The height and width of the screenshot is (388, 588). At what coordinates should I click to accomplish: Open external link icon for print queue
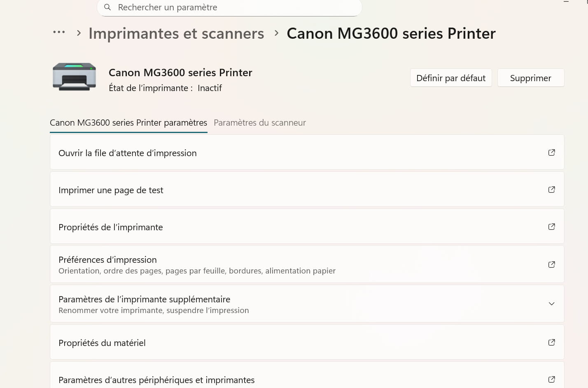(x=551, y=152)
